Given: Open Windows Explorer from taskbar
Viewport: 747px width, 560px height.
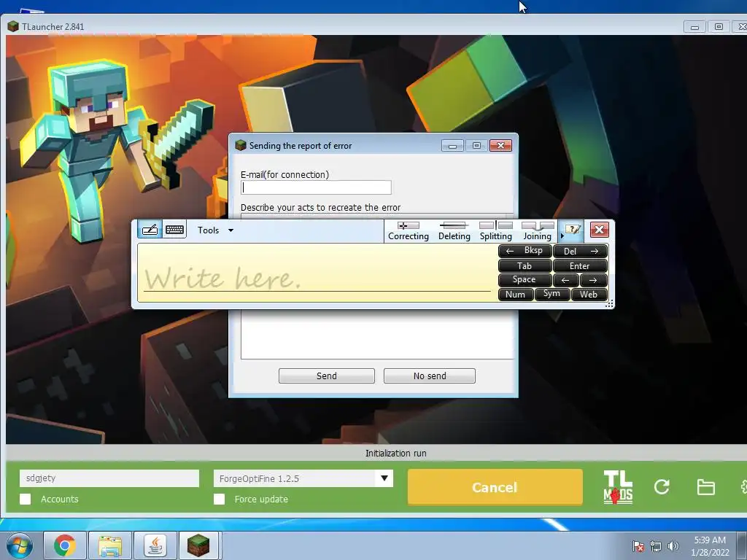Looking at the screenshot, I should point(110,545).
